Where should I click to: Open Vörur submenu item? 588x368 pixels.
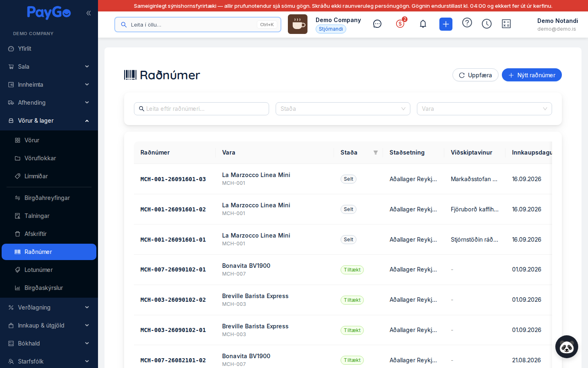pos(49,140)
